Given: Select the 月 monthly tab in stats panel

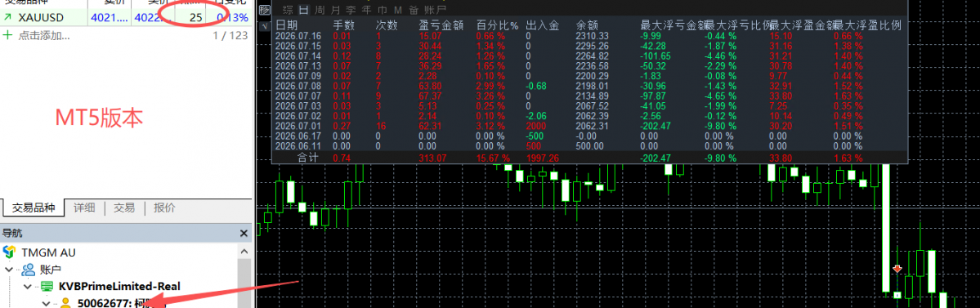Looking at the screenshot, I should click(335, 9).
